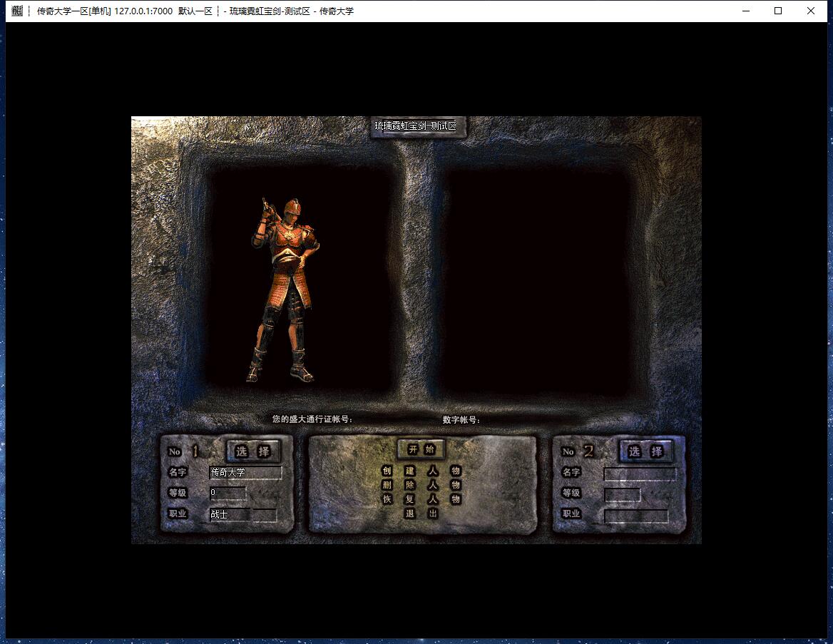The image size is (833, 644).
Task: Close the game window
Action: click(x=811, y=11)
